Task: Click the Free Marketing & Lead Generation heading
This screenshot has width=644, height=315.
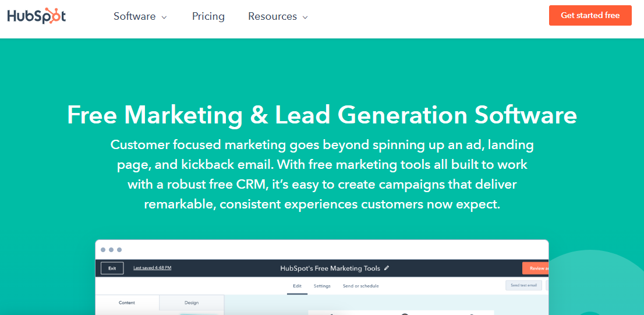Action: pyautogui.click(x=321, y=115)
